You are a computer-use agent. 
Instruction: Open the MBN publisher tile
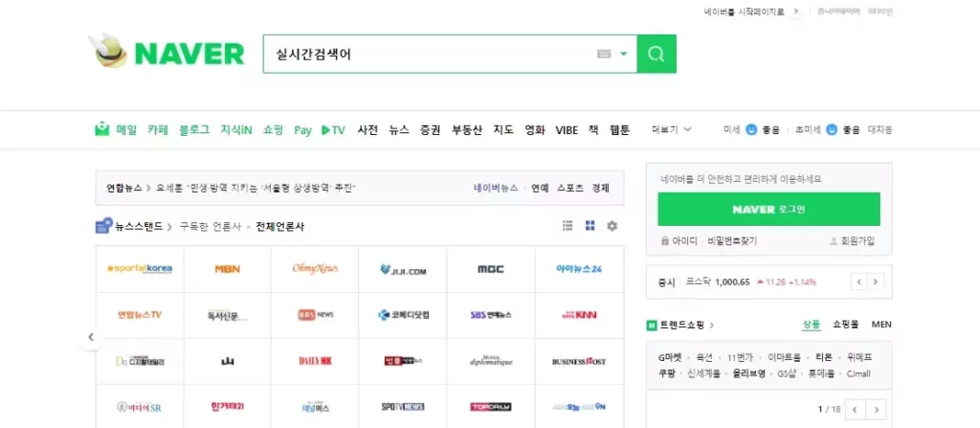click(x=228, y=269)
